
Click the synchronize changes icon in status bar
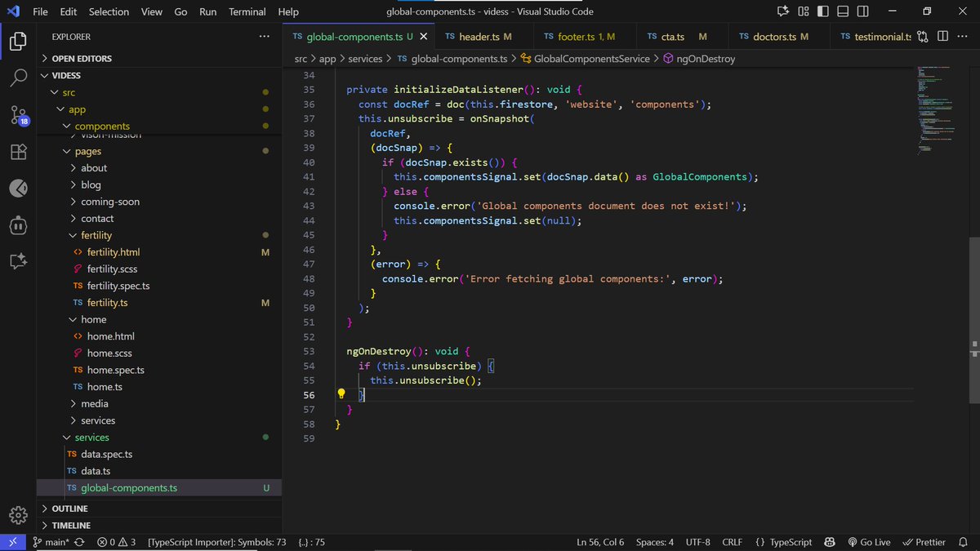tap(80, 542)
